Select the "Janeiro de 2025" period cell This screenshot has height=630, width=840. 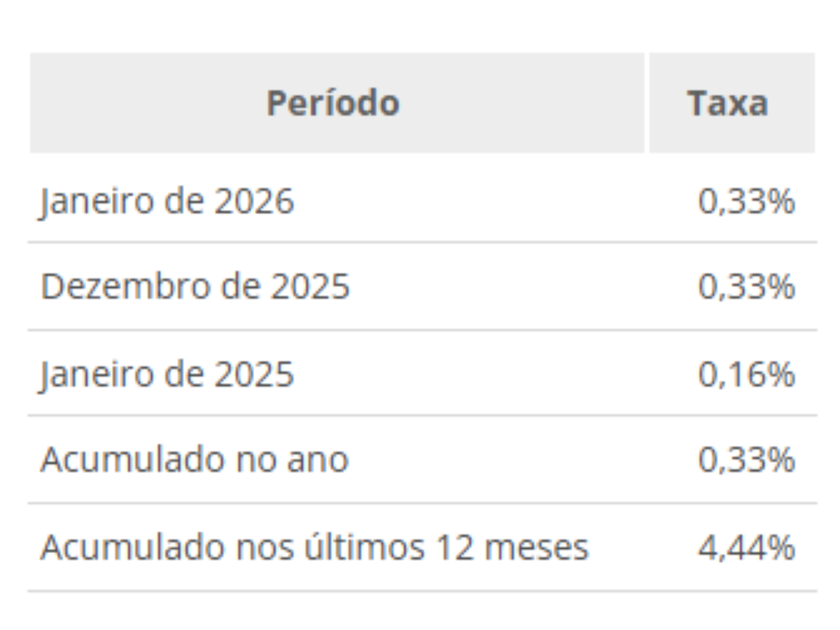(167, 374)
